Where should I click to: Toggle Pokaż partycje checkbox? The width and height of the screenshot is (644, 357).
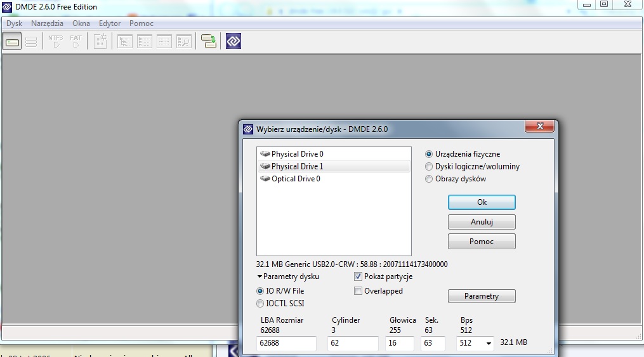[x=358, y=276]
